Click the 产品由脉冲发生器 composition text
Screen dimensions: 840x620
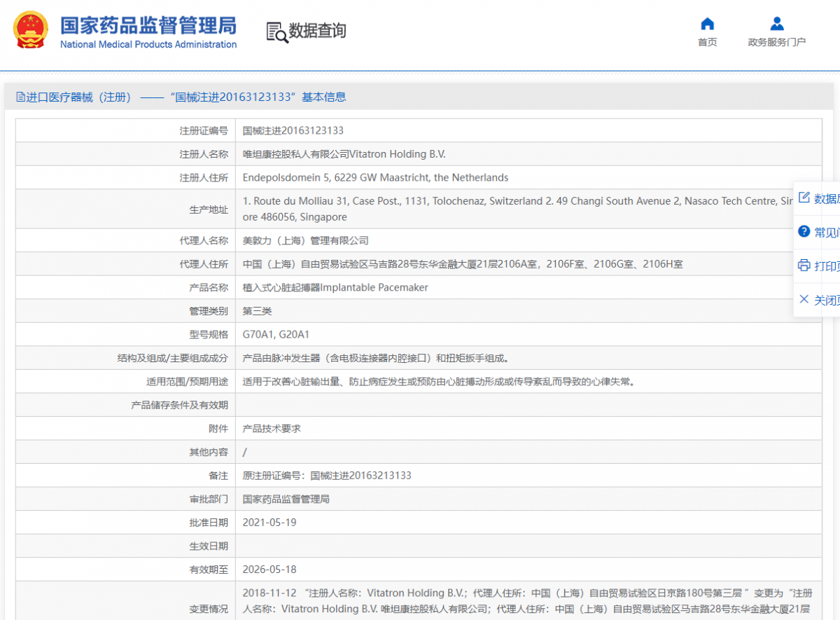coord(376,358)
